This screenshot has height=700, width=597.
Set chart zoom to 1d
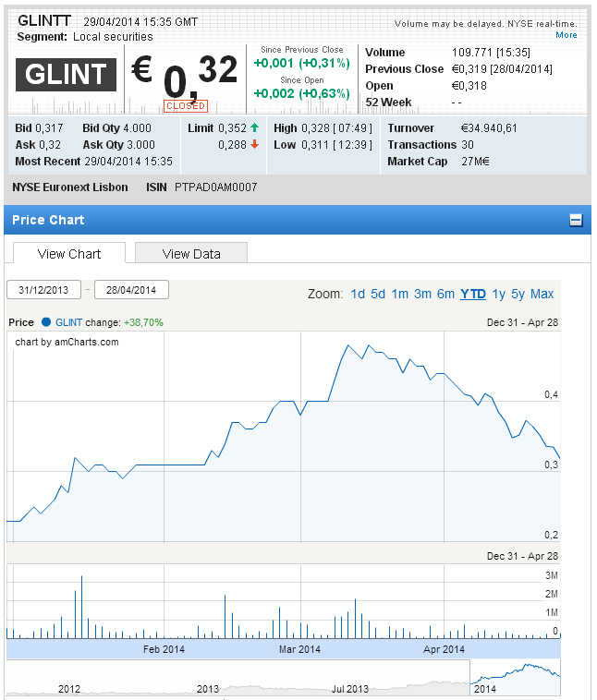pos(358,294)
